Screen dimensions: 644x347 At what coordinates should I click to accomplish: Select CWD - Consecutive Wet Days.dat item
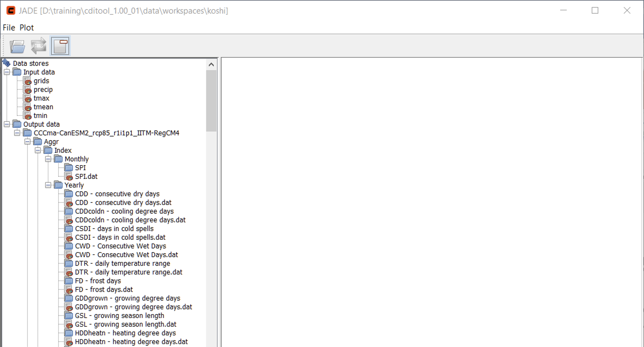tap(126, 255)
